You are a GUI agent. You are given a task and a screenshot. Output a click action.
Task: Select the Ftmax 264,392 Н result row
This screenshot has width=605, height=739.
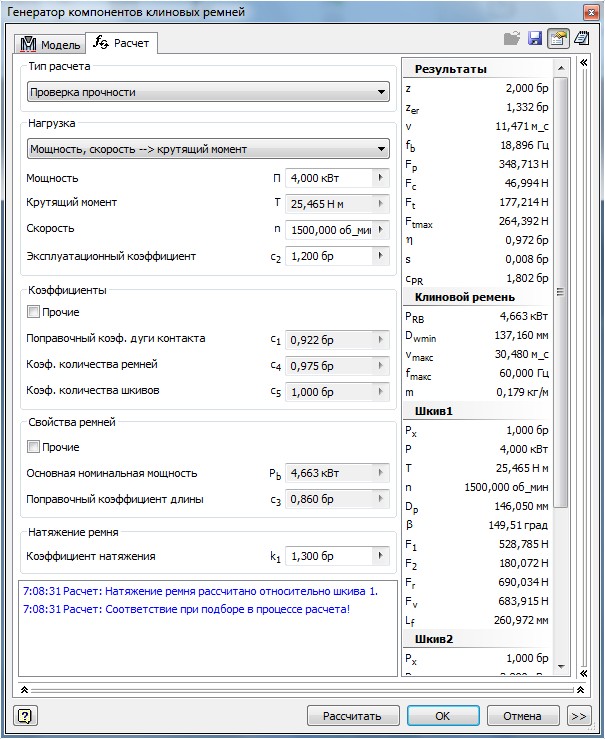(x=477, y=221)
